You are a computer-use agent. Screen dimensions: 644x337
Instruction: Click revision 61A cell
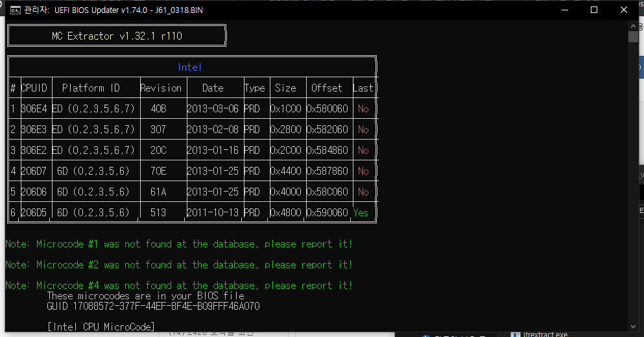158,192
